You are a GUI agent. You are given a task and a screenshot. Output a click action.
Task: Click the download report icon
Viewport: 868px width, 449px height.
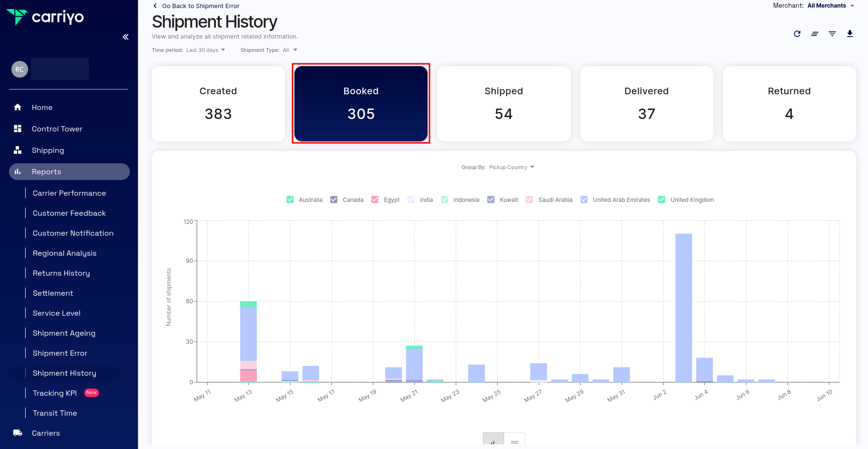(x=850, y=34)
